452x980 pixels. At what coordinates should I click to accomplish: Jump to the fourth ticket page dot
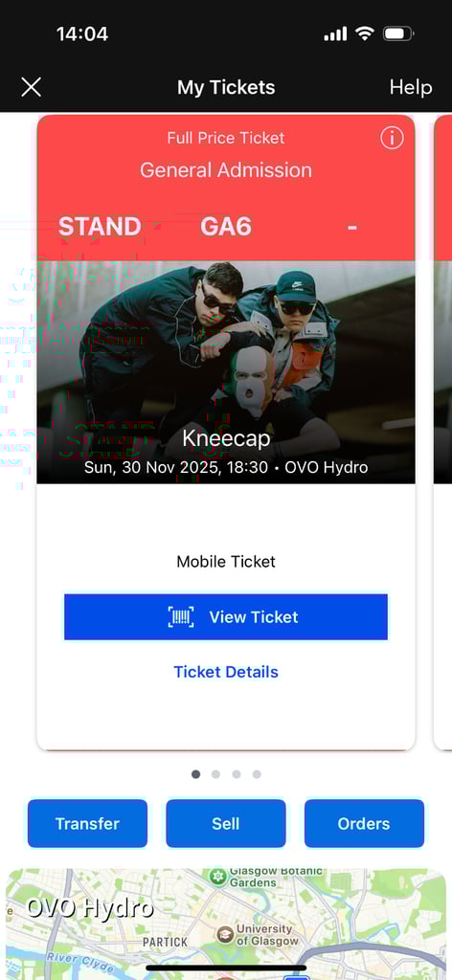point(257,774)
